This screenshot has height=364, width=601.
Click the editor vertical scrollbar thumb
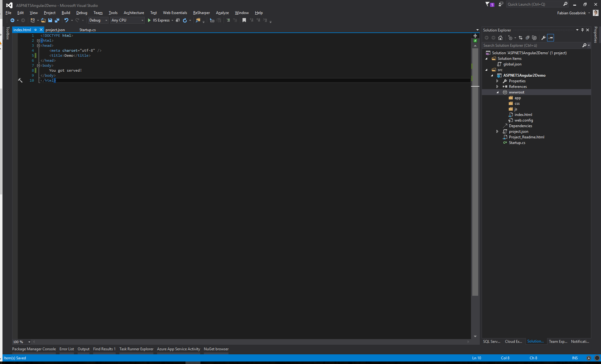(x=475, y=171)
